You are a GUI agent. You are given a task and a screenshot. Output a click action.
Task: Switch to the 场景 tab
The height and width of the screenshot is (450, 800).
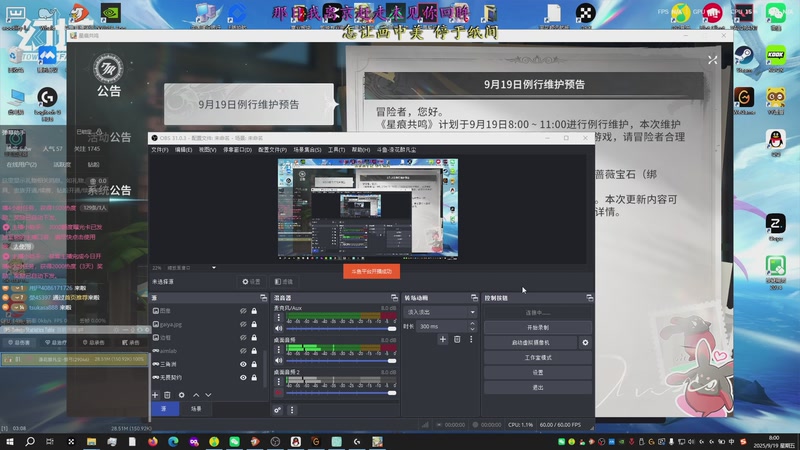196,409
